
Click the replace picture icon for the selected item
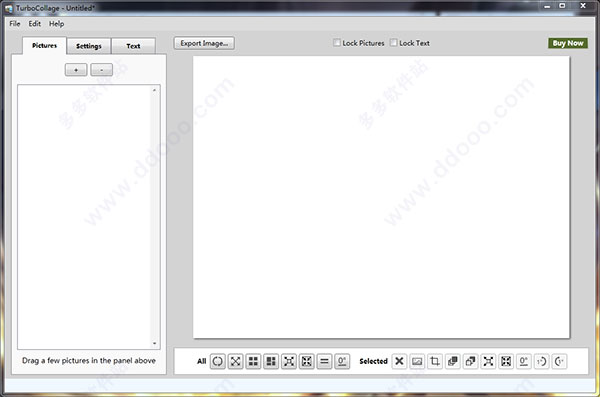click(x=417, y=361)
